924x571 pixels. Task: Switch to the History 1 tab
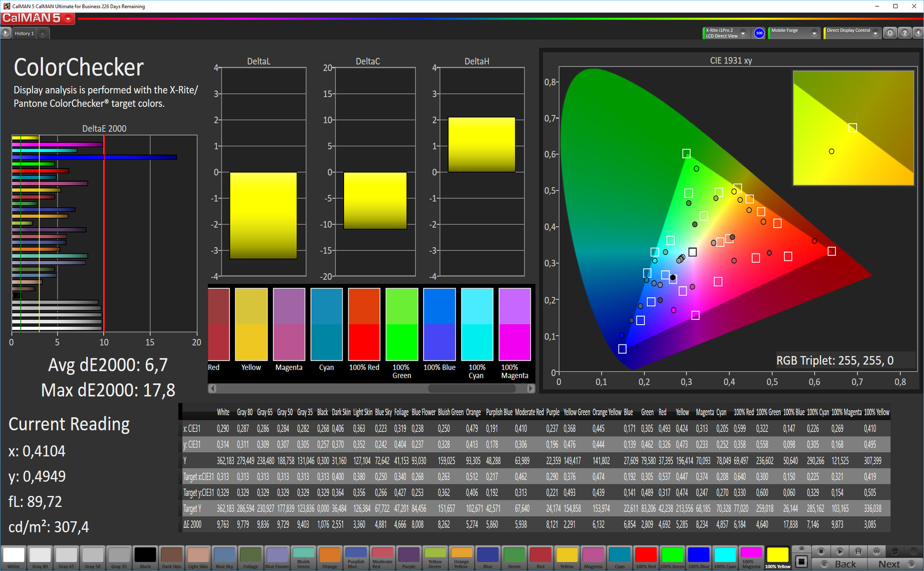(24, 33)
